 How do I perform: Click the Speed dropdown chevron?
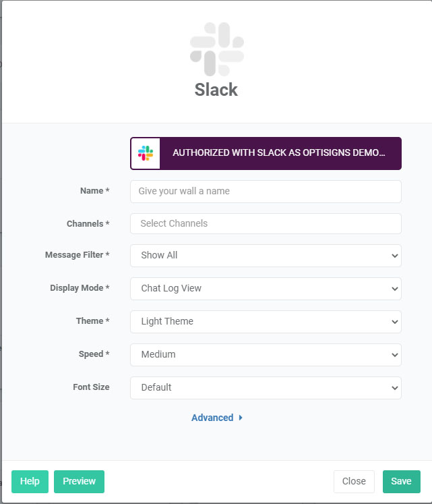395,355
